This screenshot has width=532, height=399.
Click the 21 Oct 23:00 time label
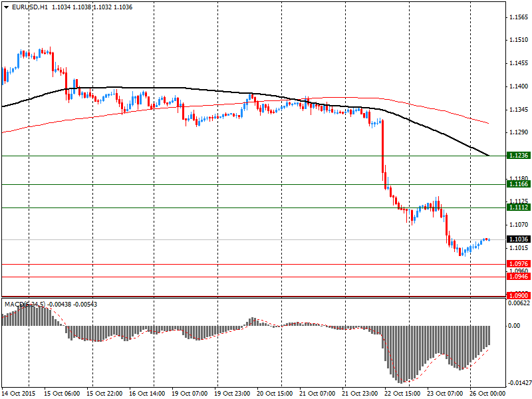point(360,394)
